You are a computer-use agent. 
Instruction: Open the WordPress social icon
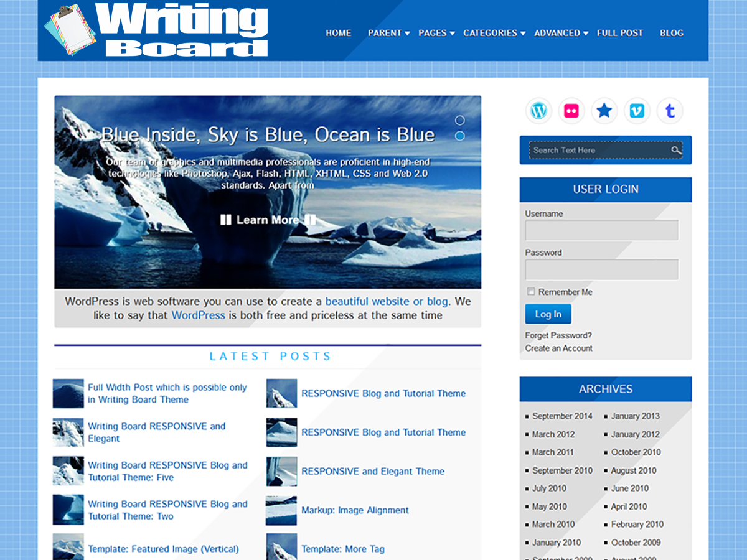click(x=538, y=110)
